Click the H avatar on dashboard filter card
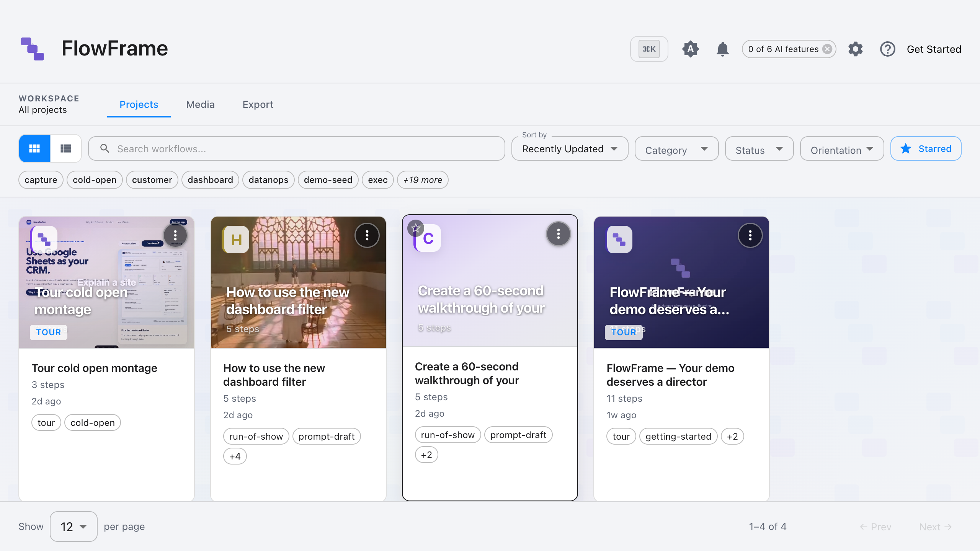The height and width of the screenshot is (551, 980). (236, 240)
